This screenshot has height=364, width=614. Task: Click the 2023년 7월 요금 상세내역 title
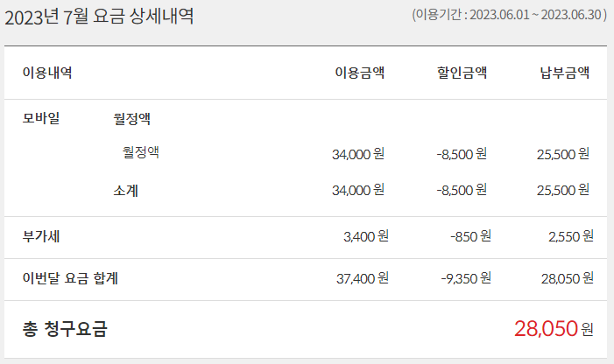point(100,16)
